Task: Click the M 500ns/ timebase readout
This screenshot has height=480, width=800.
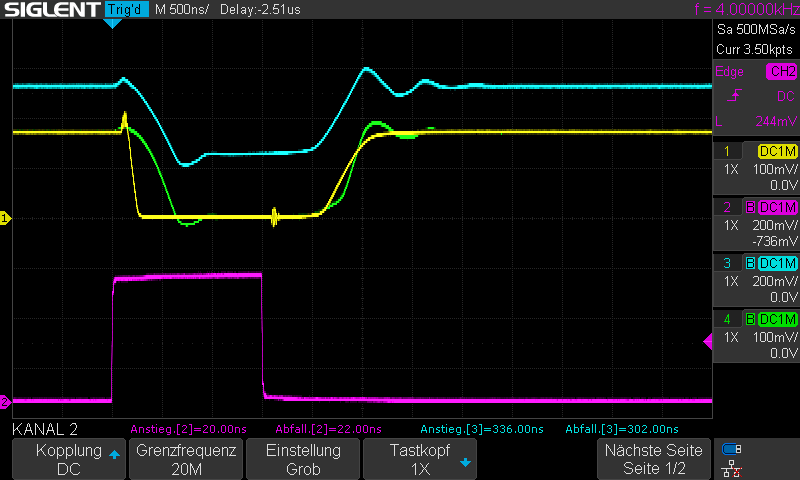Action: pyautogui.click(x=182, y=9)
